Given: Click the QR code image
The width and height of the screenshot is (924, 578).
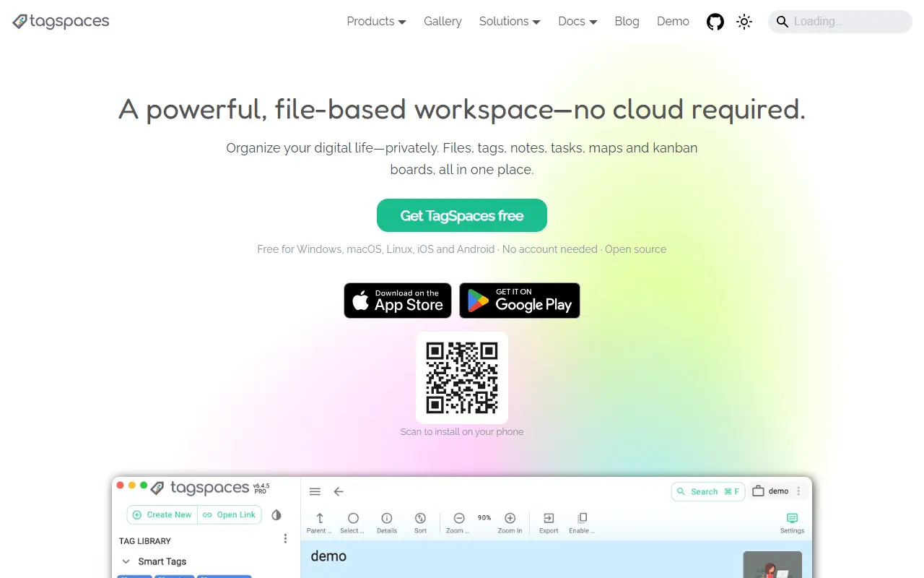Looking at the screenshot, I should [x=462, y=377].
